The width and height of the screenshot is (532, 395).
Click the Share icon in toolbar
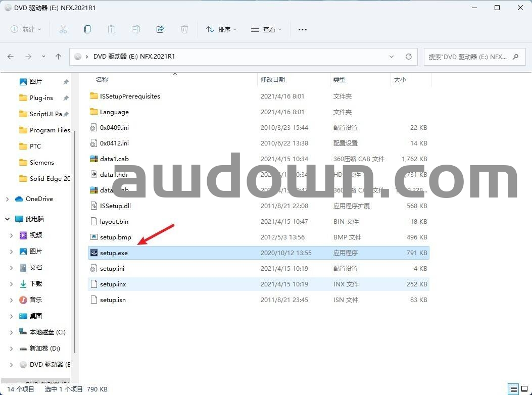click(x=160, y=30)
